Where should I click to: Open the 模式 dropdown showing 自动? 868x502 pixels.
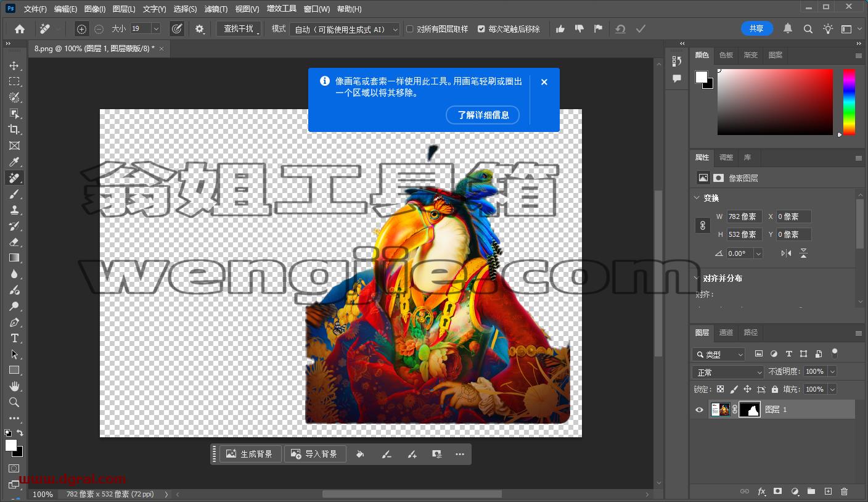[x=345, y=29]
